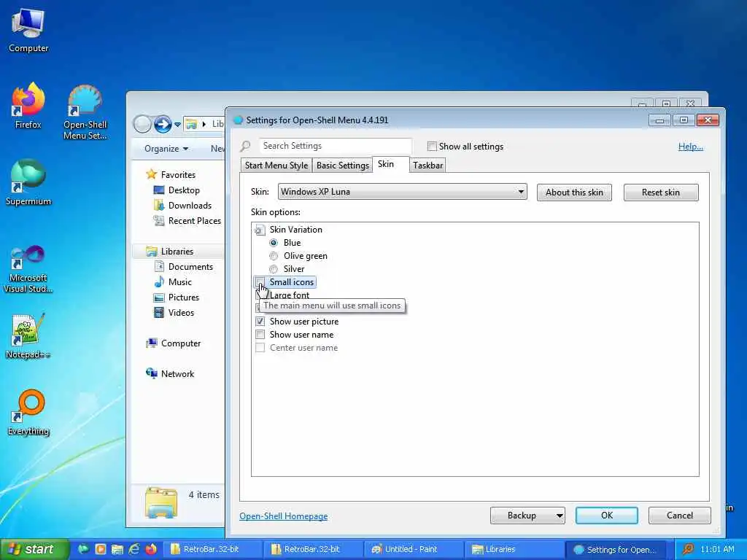Click the Skin Variation group icon

point(259,230)
